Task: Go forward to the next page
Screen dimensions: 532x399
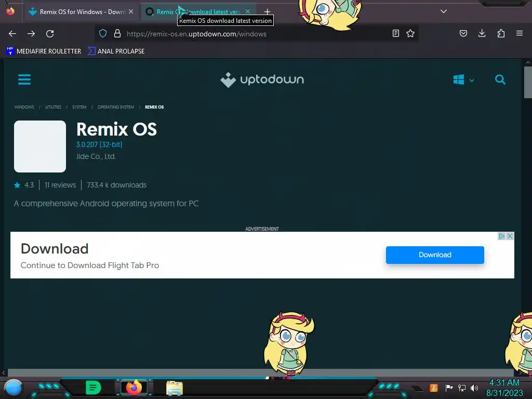Action: pos(31,34)
